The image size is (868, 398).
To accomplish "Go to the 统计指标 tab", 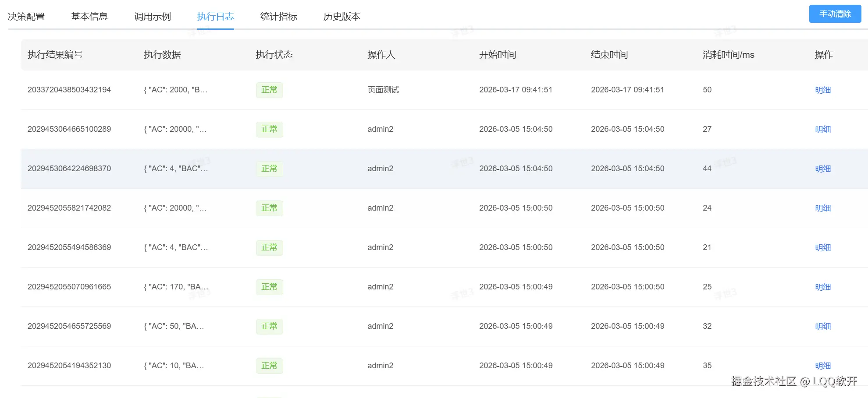I will click(279, 17).
